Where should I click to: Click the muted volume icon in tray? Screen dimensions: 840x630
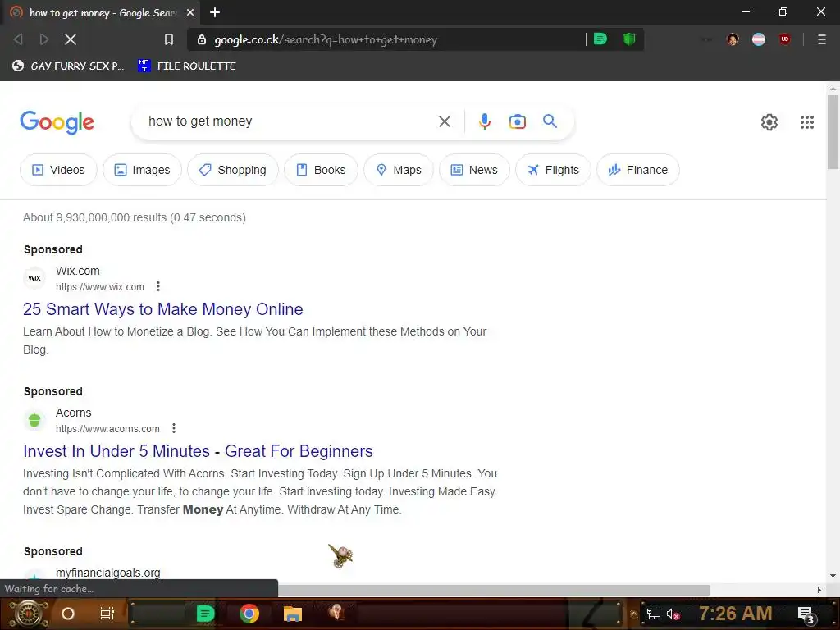pyautogui.click(x=673, y=614)
